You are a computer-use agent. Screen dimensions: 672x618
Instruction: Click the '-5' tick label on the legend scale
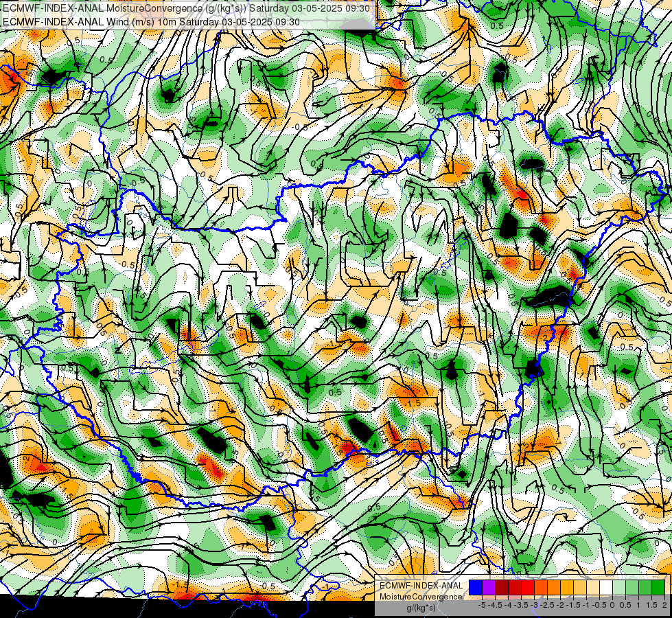482,605
